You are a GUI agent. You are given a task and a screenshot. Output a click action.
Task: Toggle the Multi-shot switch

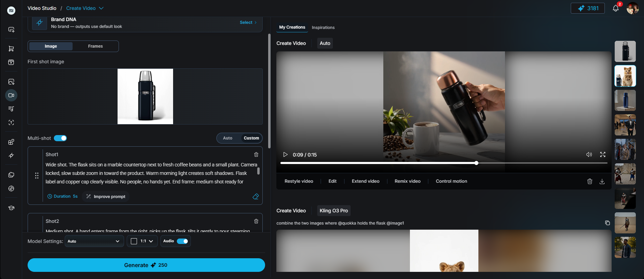(60, 138)
